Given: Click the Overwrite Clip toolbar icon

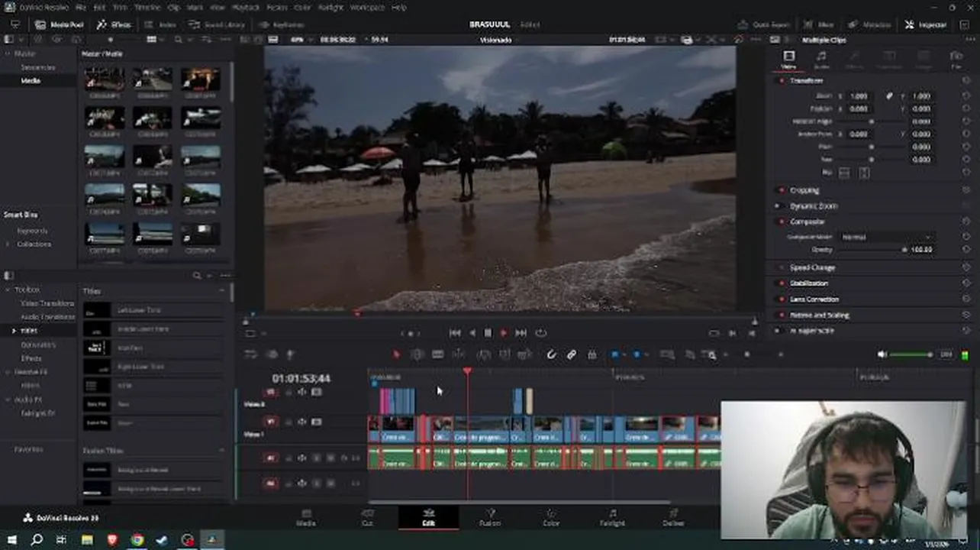Looking at the screenshot, I should [x=505, y=354].
